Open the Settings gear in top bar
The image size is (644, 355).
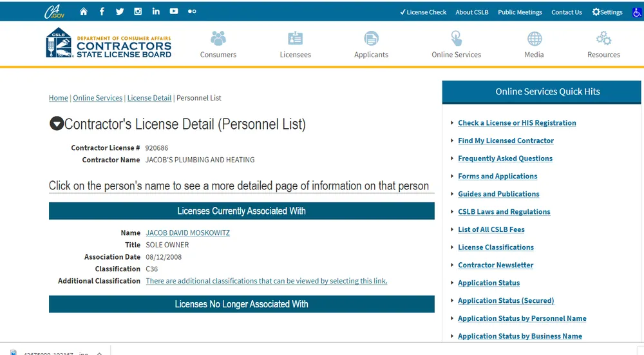coord(607,12)
